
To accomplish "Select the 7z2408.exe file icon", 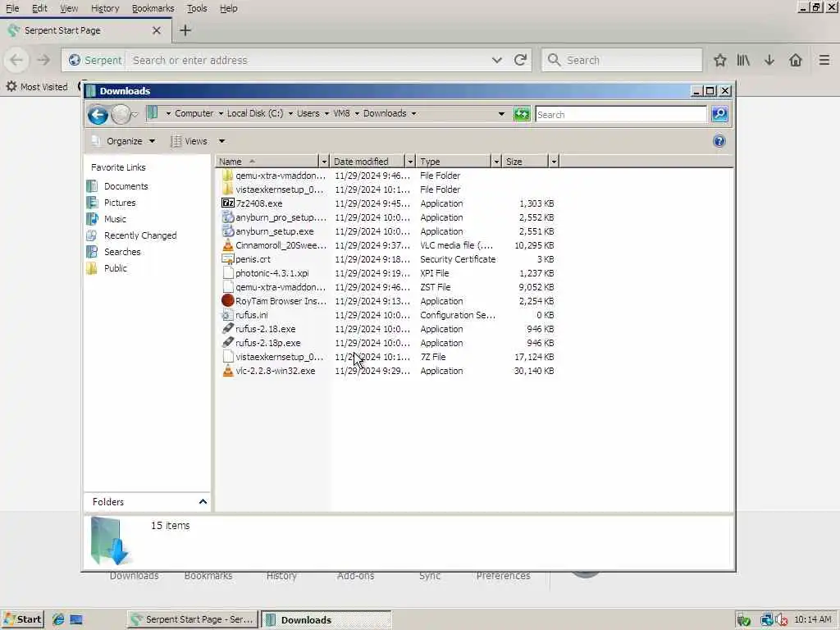I will pyautogui.click(x=228, y=203).
